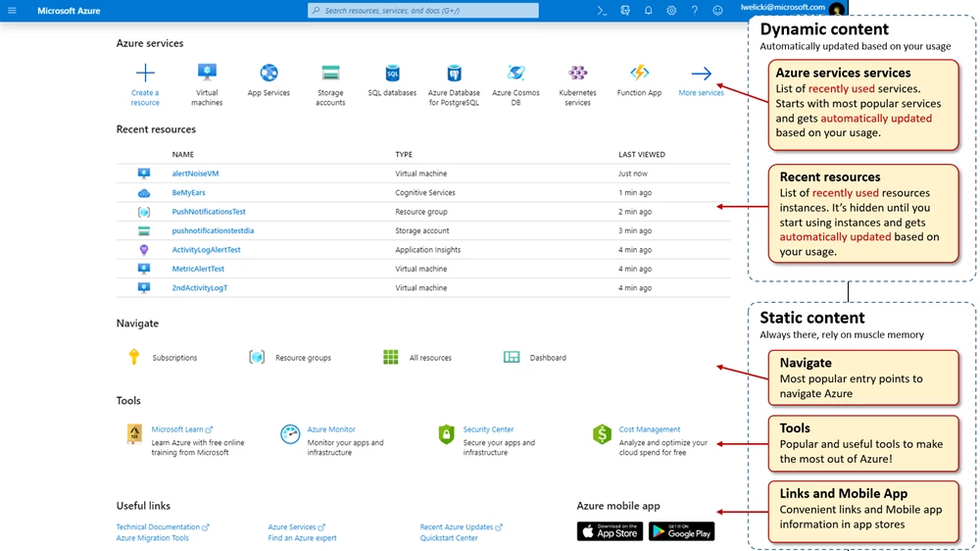This screenshot has height=551, width=980.
Task: Click the Azure Monitor gauge icon
Action: 290,434
